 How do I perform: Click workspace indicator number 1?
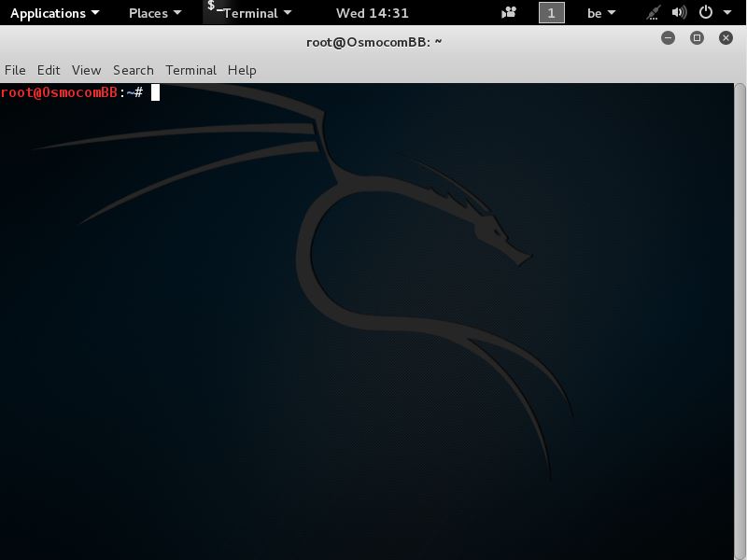pos(551,13)
